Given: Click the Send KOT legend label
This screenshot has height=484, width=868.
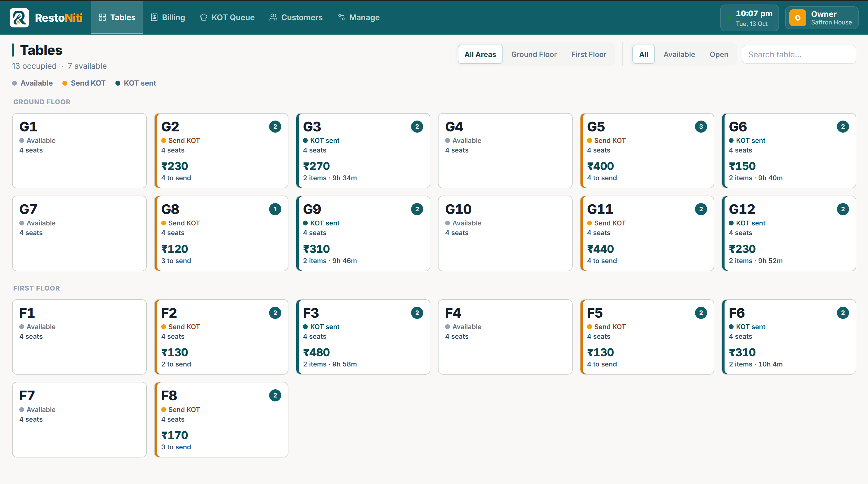Looking at the screenshot, I should click(x=88, y=83).
